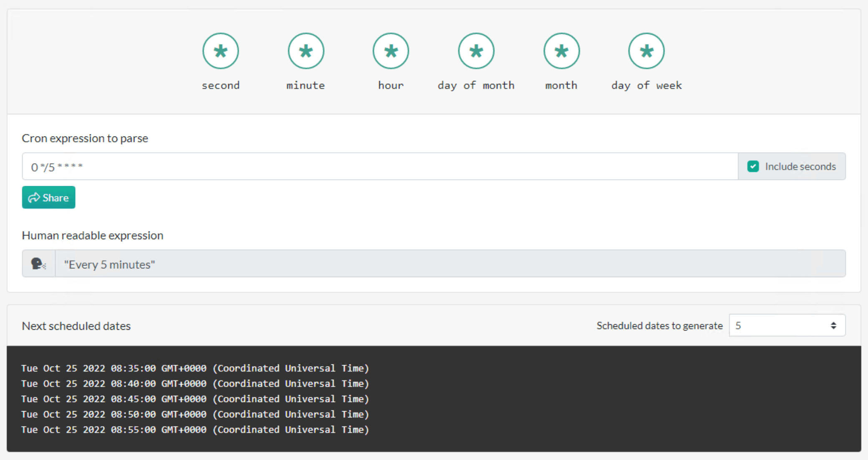Click the hour field asterisk icon
The height and width of the screenshot is (460, 868).
pos(391,51)
